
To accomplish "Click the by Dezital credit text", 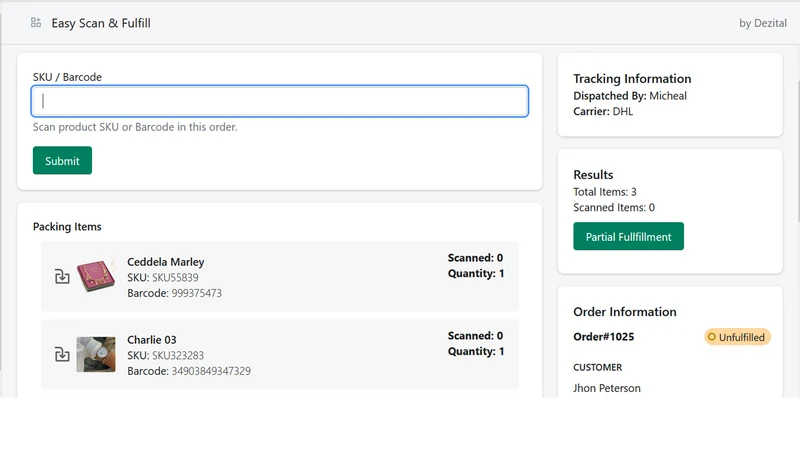I will 763,23.
